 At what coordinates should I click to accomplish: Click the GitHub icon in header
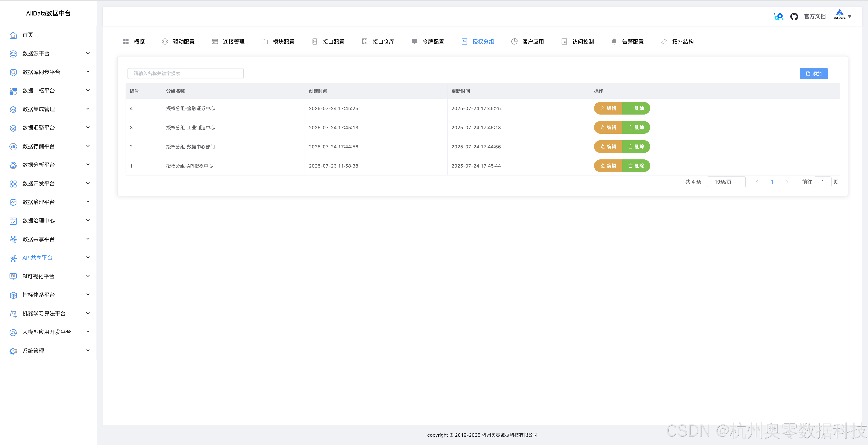click(794, 16)
